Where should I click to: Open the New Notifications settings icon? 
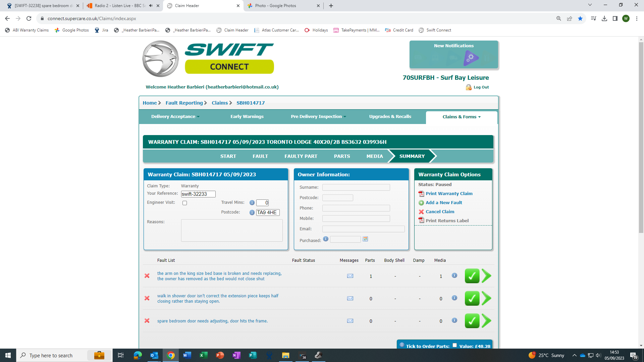coord(471,58)
